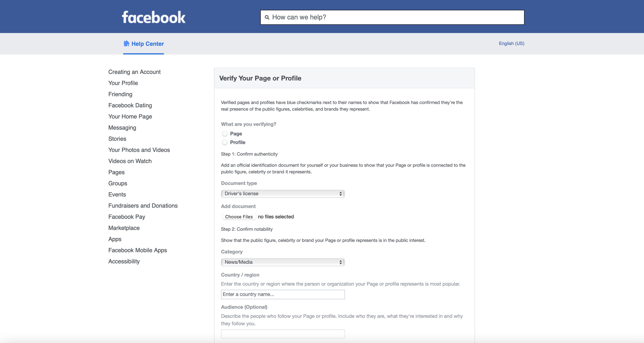This screenshot has height=343, width=644.
Task: Click the Marketplace sidebar navigation item
Action: (123, 227)
